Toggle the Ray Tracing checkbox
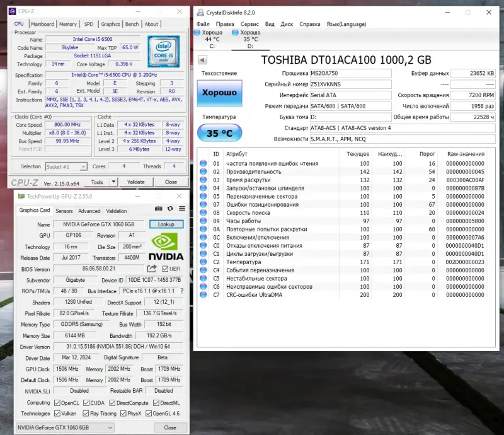The height and width of the screenshot is (435, 504). [86, 413]
